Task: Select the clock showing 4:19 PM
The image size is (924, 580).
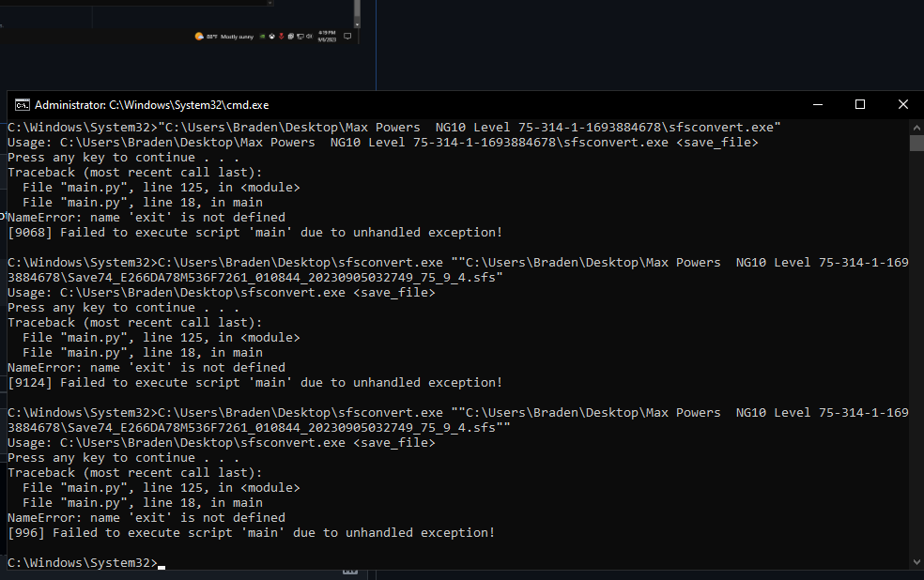Action: coord(327,36)
